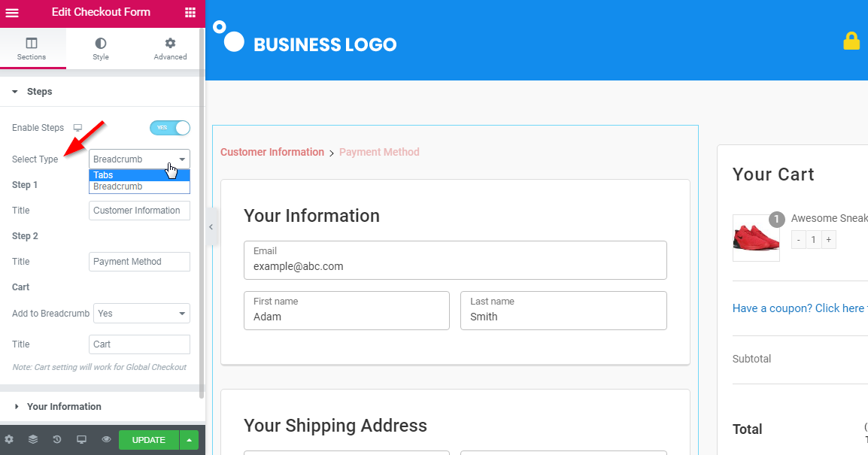
Task: Click the Step 1 Title input field
Action: coord(139,211)
